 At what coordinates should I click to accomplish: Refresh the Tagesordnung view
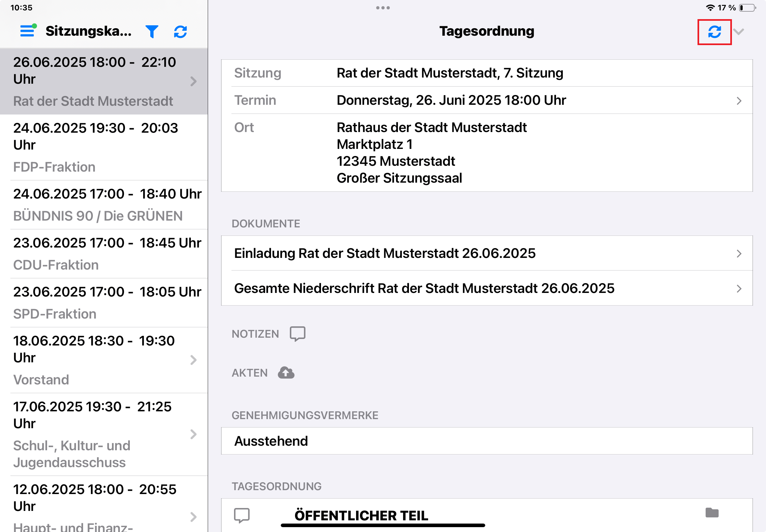(x=714, y=32)
